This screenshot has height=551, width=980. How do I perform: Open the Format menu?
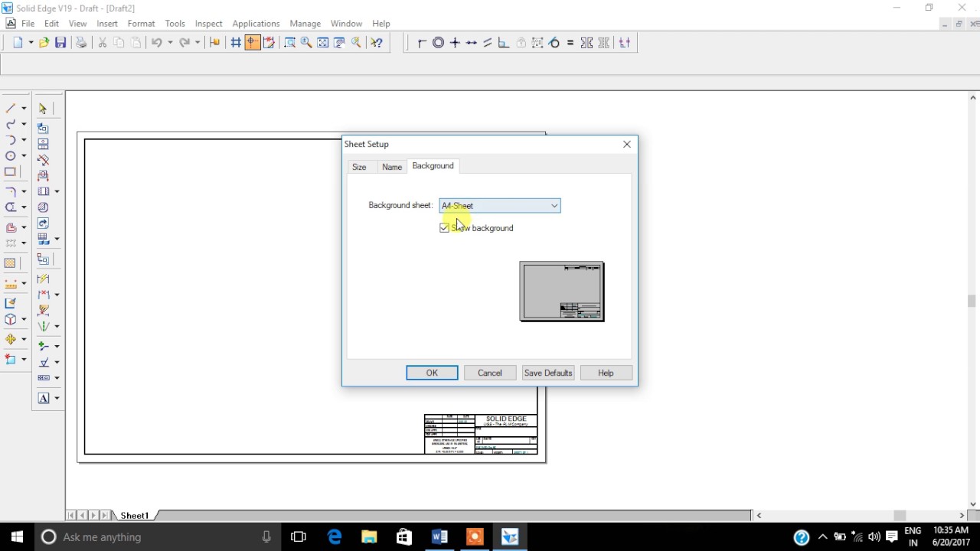pos(142,24)
